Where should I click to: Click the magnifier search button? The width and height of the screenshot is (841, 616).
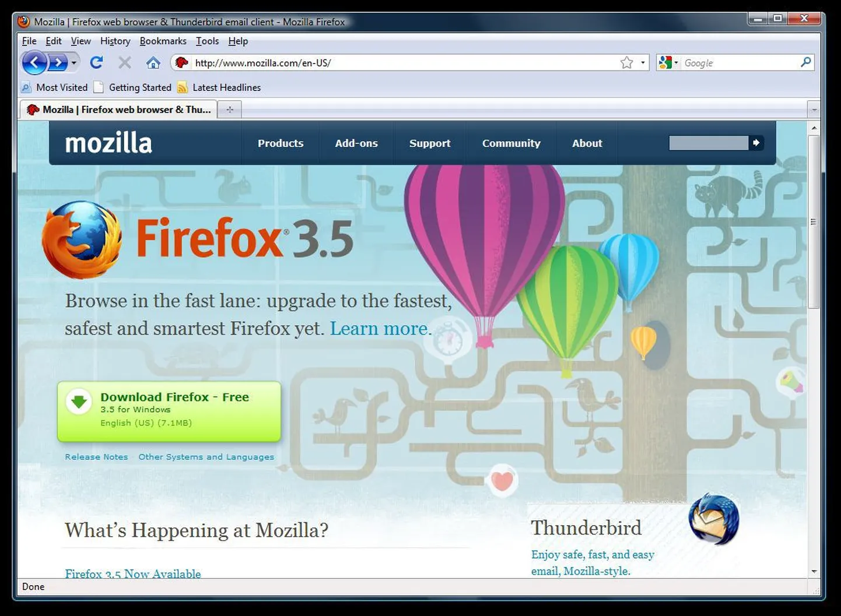pos(805,62)
